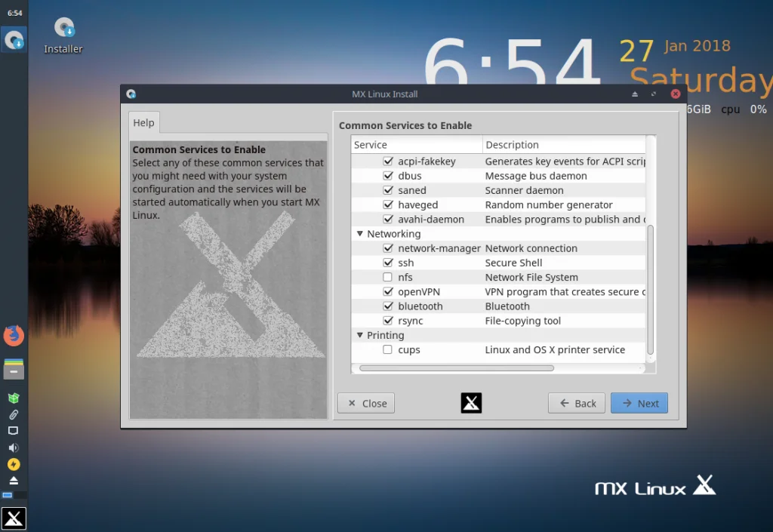Maximize the MX Linux Install window
This screenshot has width=773, height=532.
(654, 94)
